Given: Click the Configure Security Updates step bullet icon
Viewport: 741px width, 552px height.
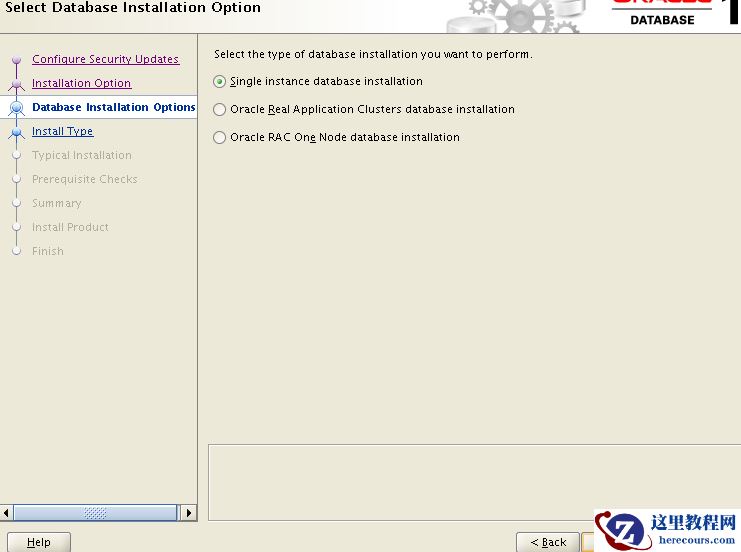Looking at the screenshot, I should tap(17, 60).
